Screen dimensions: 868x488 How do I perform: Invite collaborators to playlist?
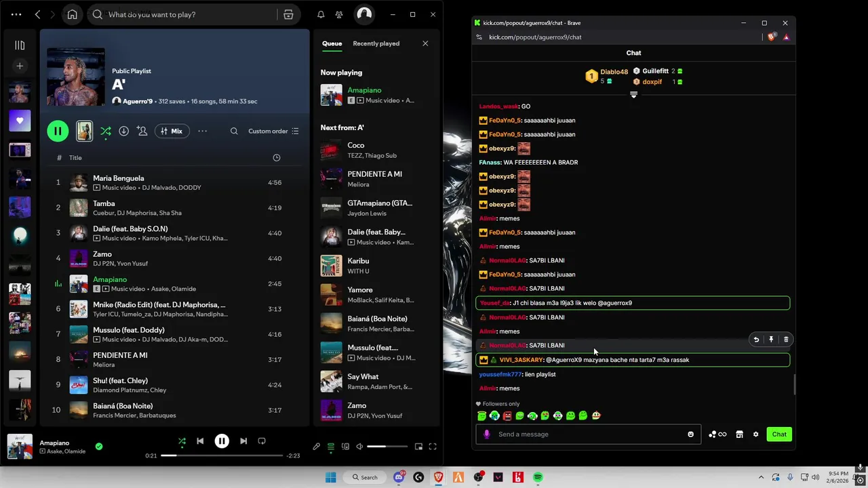pyautogui.click(x=142, y=131)
